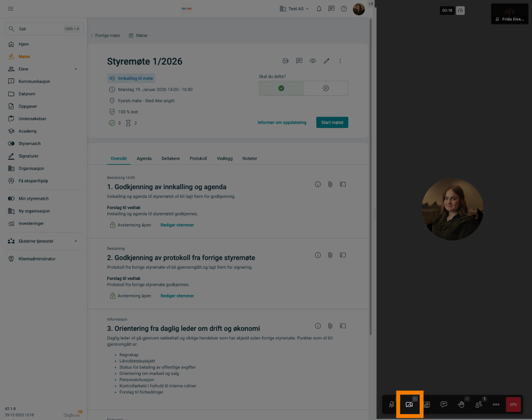Image resolution: width=532 pixels, height=420 pixels.
Task: Open more options in the call toolbar
Action: click(496, 404)
